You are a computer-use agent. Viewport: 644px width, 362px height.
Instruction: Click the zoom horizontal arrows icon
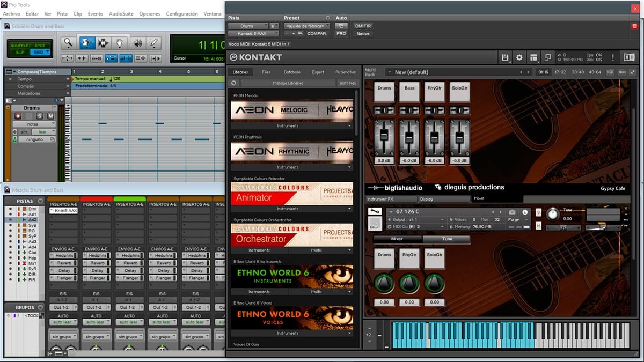pyautogui.click(x=68, y=58)
